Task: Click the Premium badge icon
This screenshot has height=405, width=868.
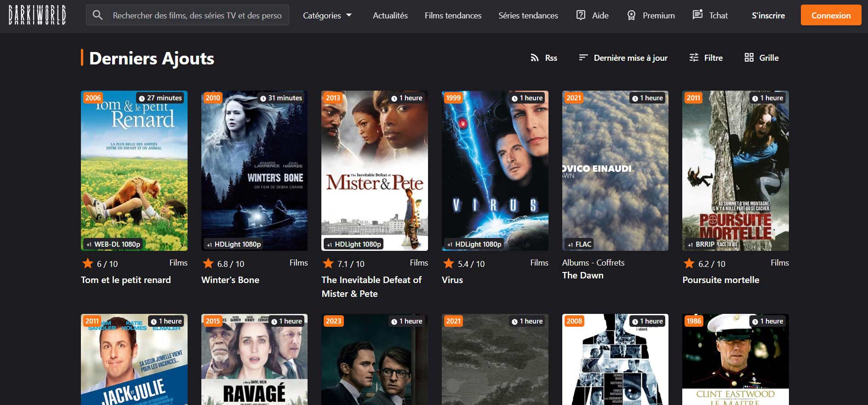Action: (x=631, y=15)
